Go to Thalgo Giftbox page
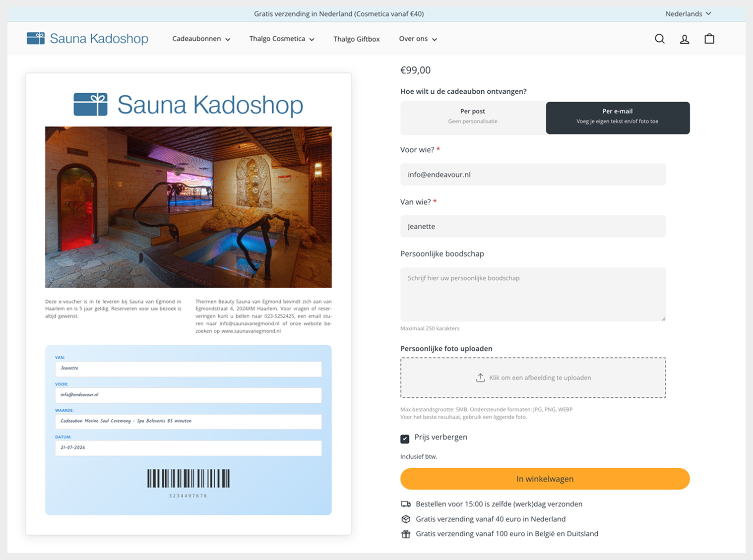 point(357,39)
